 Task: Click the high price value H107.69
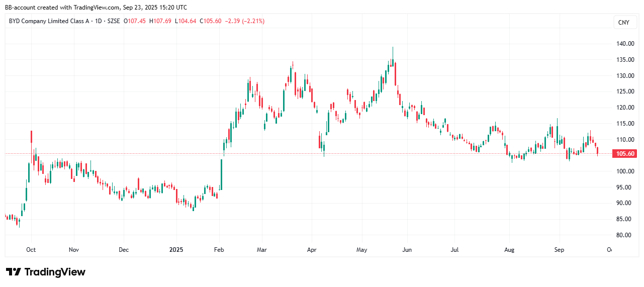[x=161, y=21]
